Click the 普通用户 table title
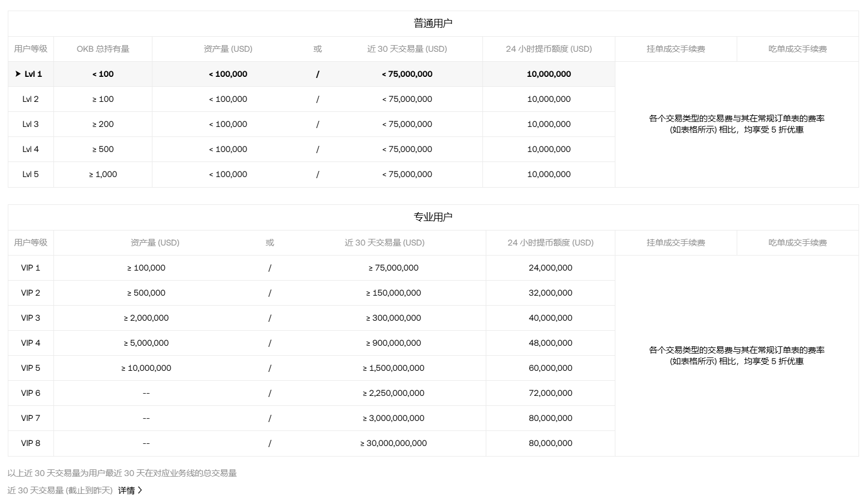 coord(433,23)
